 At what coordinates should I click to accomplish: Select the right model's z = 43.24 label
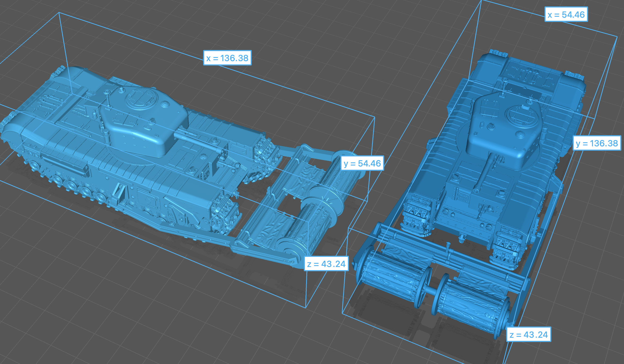point(529,335)
